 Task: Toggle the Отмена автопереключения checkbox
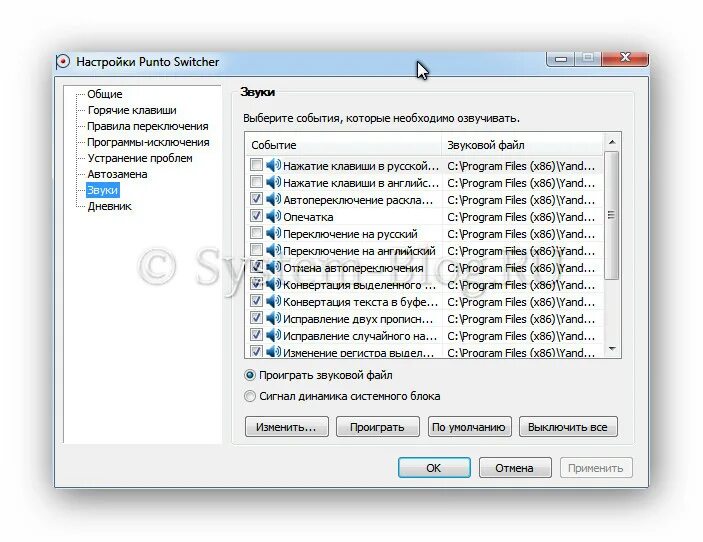[x=256, y=267]
